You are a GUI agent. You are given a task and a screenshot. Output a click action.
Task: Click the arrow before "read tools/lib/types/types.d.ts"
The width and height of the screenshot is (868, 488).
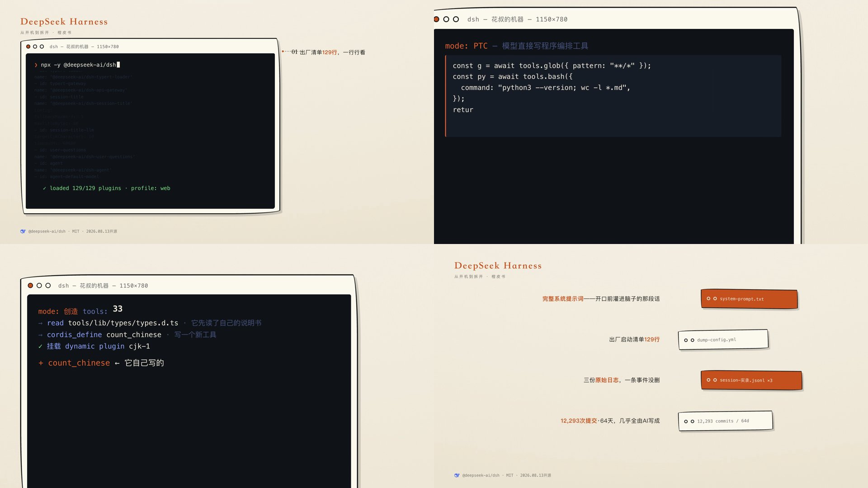40,323
